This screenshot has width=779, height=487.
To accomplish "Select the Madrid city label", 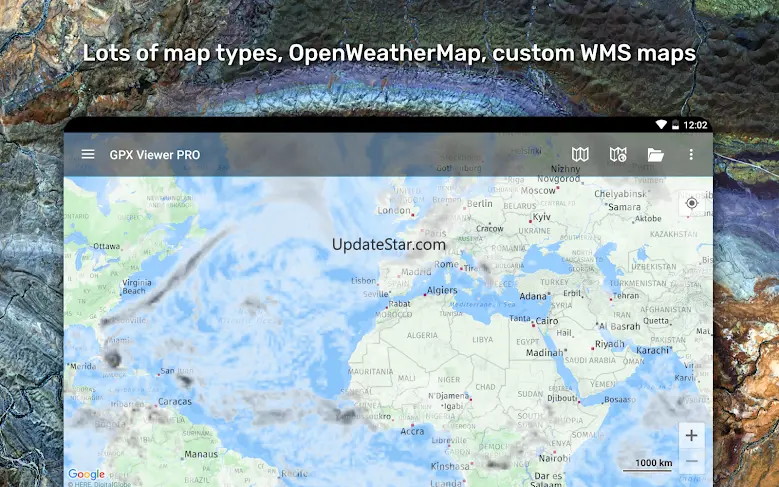I will 416,272.
